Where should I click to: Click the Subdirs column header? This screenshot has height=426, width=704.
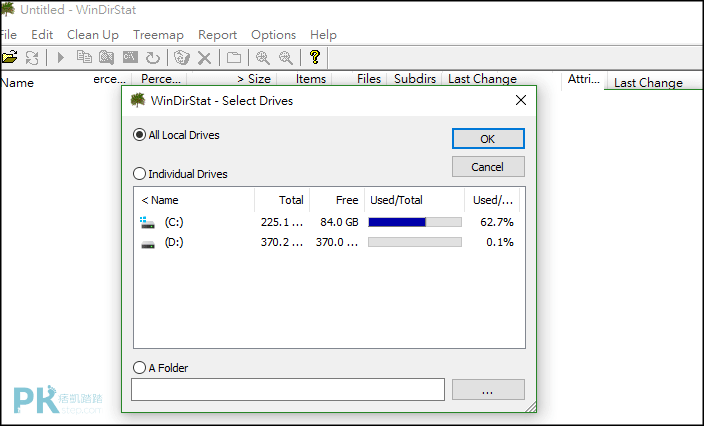(x=414, y=79)
